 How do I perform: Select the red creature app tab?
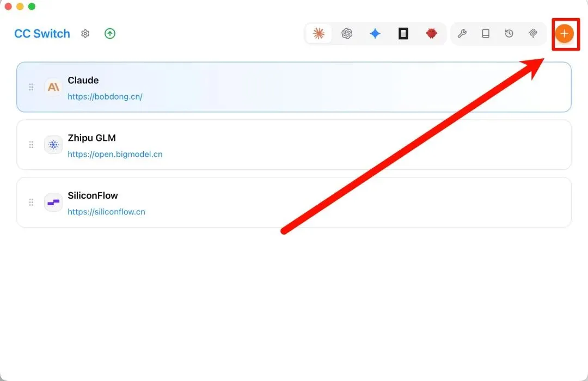(x=432, y=34)
